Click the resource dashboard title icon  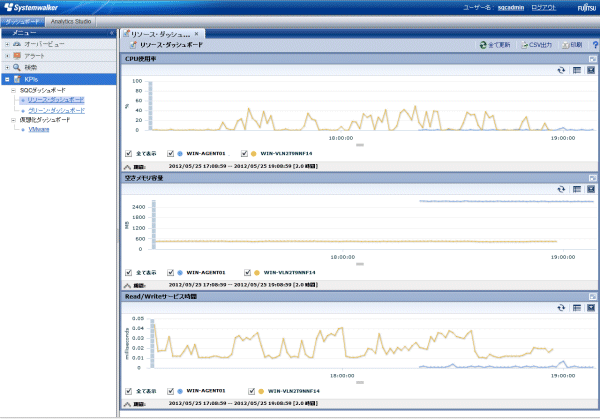133,45
